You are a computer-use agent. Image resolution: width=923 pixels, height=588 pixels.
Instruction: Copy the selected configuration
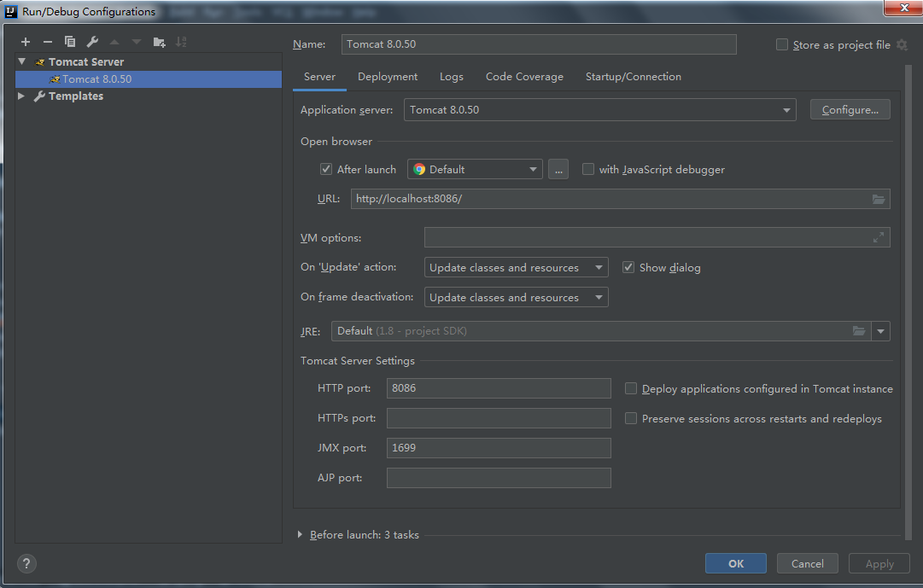(x=69, y=42)
